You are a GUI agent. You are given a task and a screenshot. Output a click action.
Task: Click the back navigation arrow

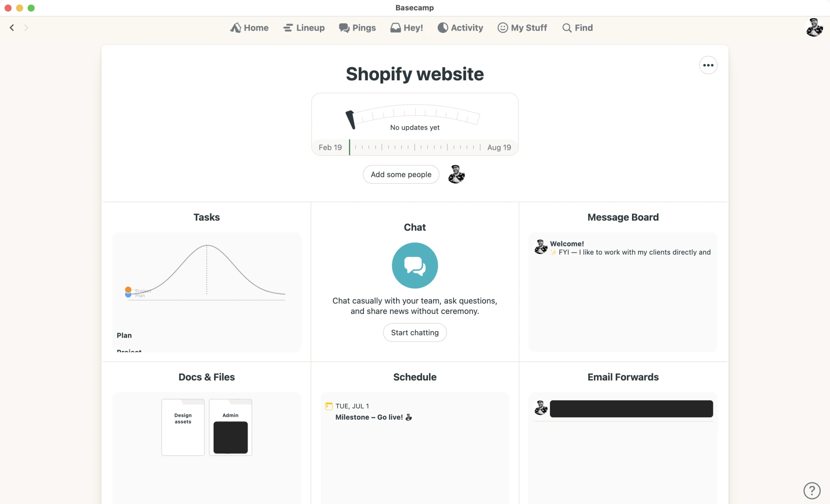click(11, 27)
